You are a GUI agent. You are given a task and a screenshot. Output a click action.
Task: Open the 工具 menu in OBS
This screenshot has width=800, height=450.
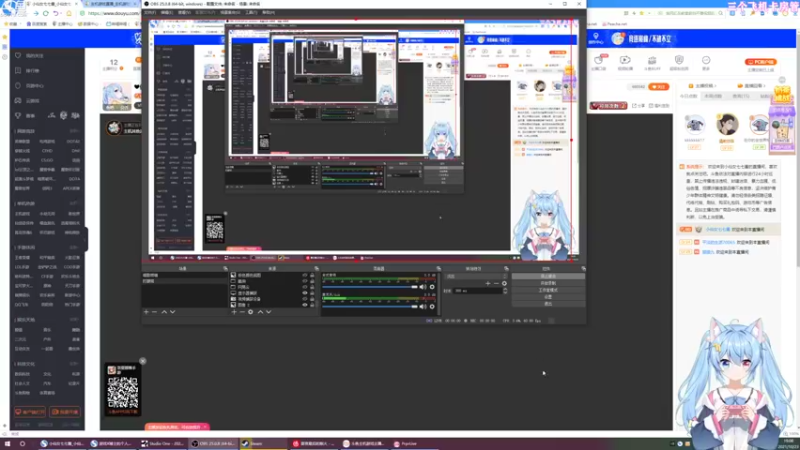[x=251, y=12]
